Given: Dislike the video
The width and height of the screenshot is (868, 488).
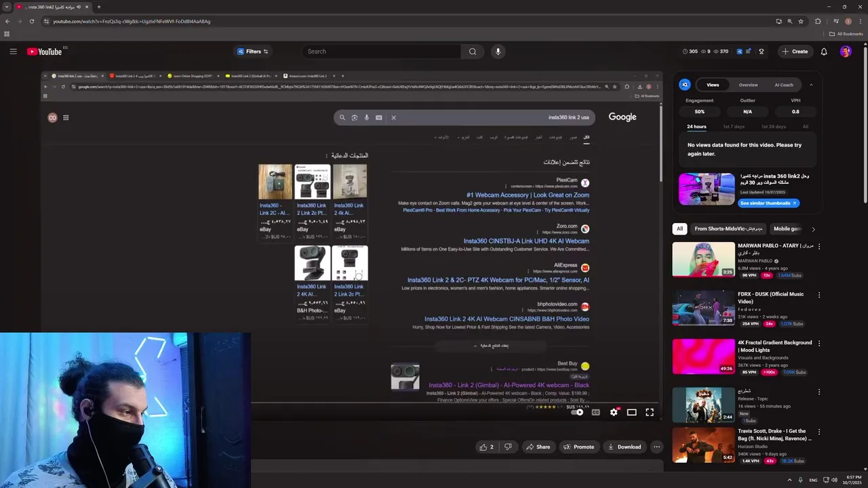Looking at the screenshot, I should (x=508, y=447).
